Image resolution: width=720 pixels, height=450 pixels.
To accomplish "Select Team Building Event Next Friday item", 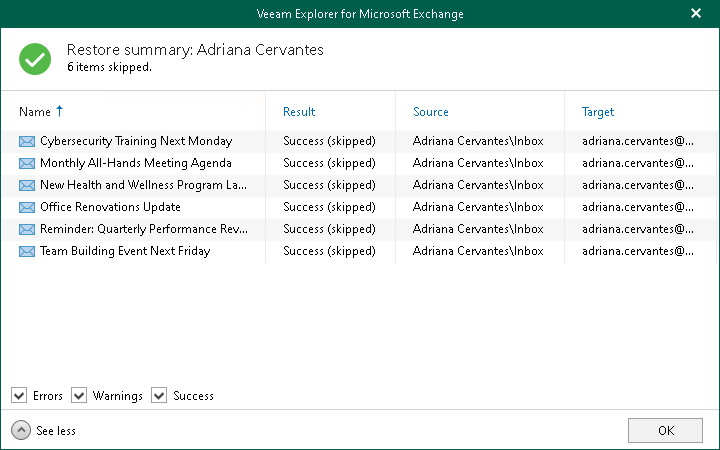I will [125, 251].
